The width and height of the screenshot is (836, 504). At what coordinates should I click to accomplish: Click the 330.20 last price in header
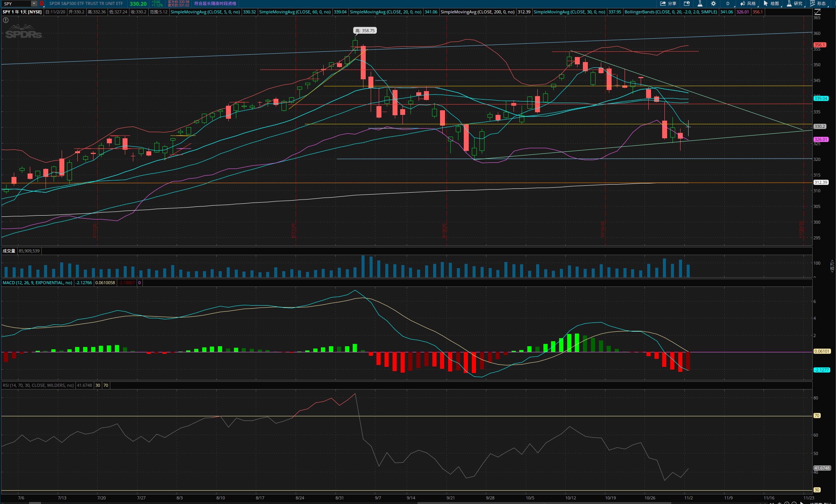pyautogui.click(x=138, y=4)
